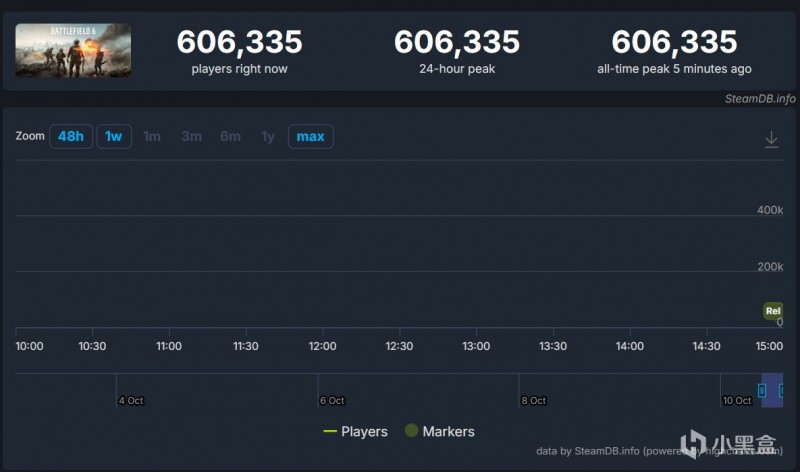Click the left navigator range handle
Image resolution: width=800 pixels, height=472 pixels.
point(762,390)
